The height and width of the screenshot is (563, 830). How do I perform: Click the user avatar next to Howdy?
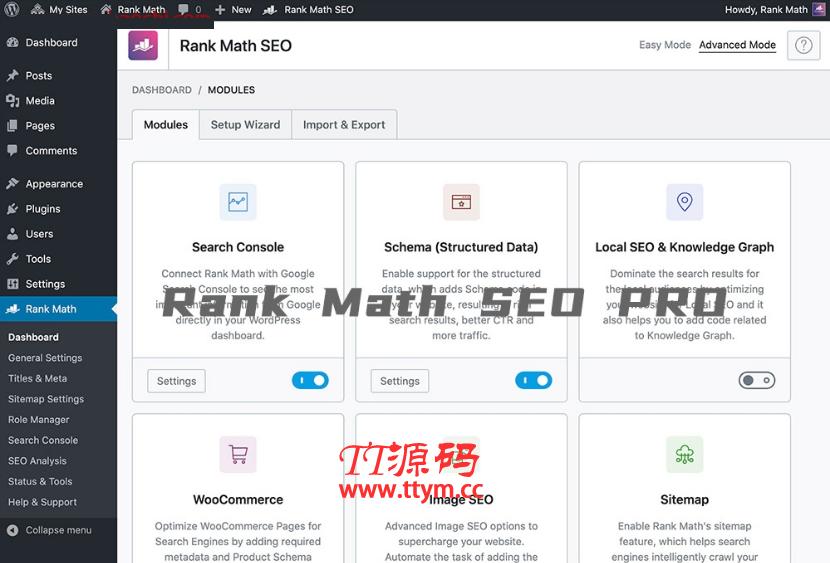819,10
